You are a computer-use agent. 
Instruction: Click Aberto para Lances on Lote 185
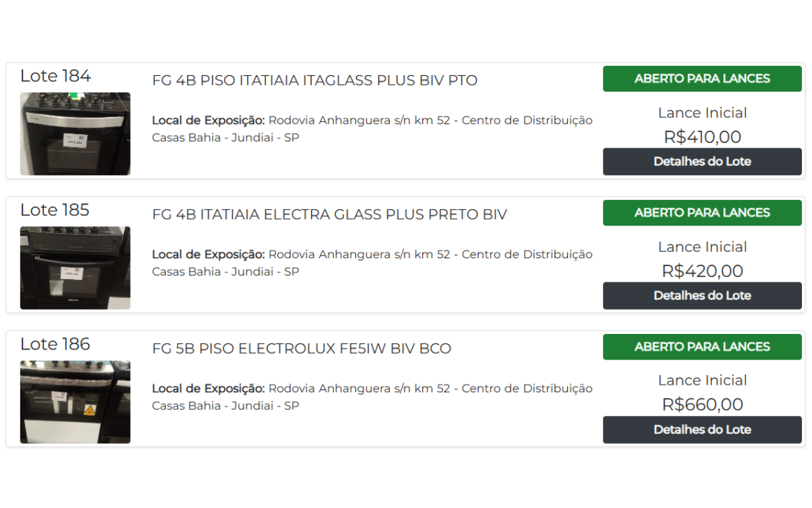702,213
